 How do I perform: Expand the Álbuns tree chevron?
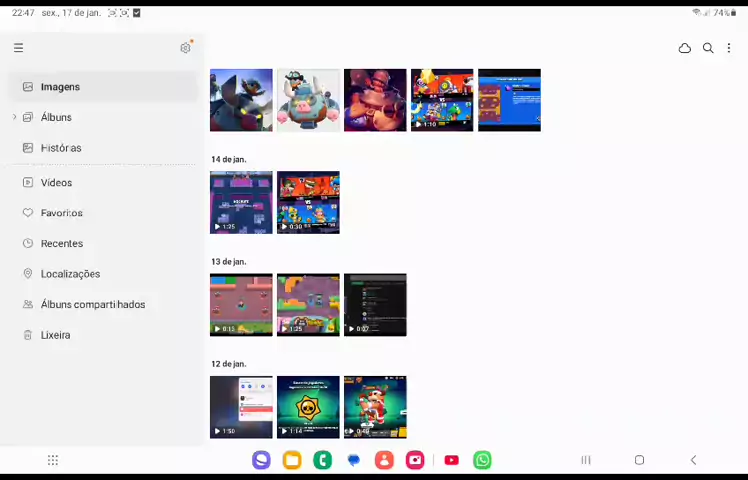point(14,117)
